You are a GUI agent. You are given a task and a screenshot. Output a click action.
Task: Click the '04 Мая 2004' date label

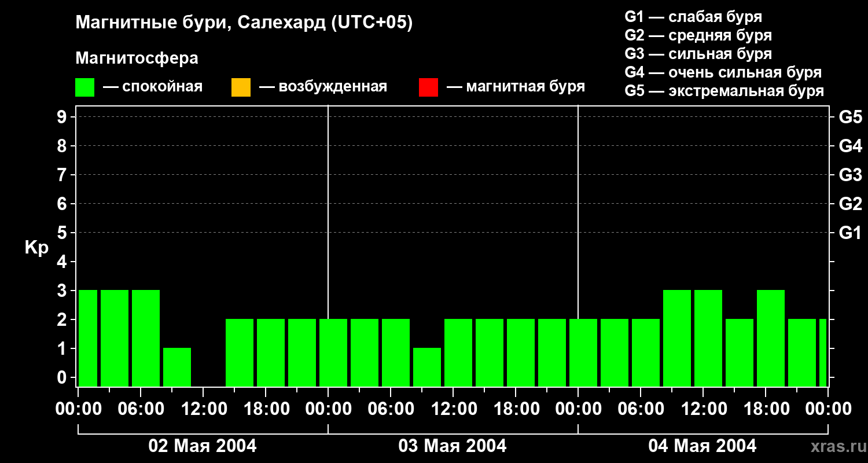(702, 446)
